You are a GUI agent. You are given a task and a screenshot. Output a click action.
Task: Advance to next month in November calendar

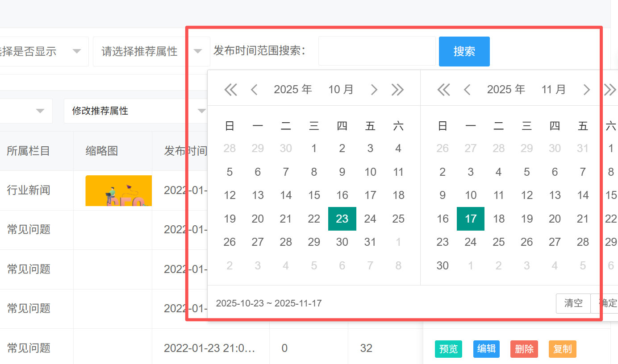click(x=587, y=90)
